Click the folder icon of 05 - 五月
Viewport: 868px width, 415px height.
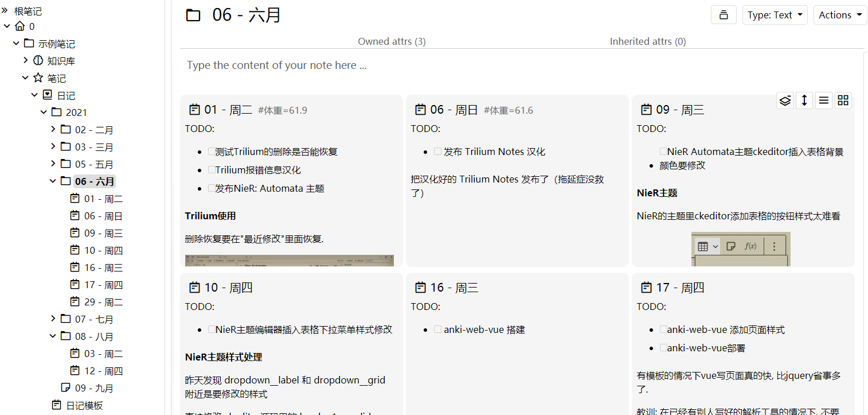pos(65,164)
